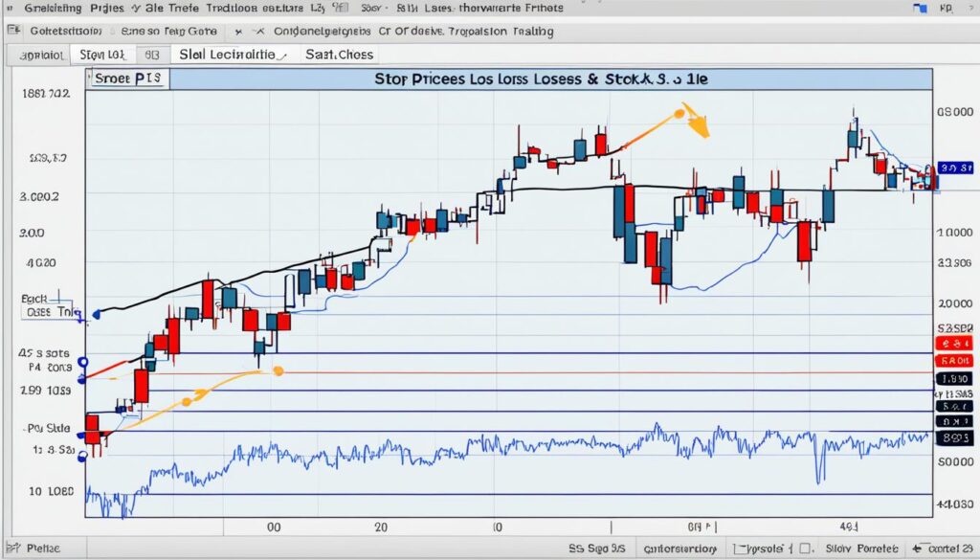Click the OSES Tn boxed label on left axis
This screenshot has height=560, width=980.
pyautogui.click(x=50, y=312)
